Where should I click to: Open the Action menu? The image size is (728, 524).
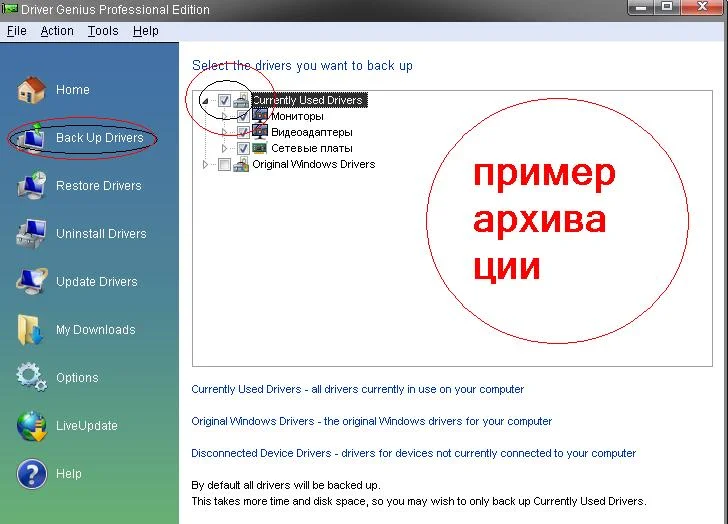pyautogui.click(x=57, y=31)
